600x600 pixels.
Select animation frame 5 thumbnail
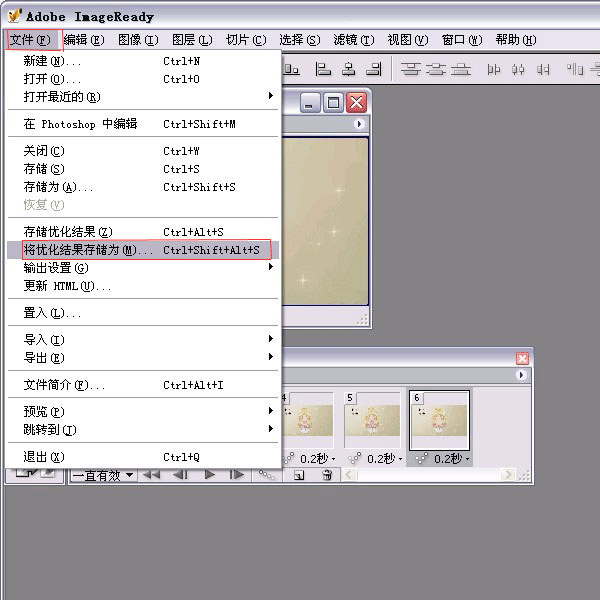[372, 420]
